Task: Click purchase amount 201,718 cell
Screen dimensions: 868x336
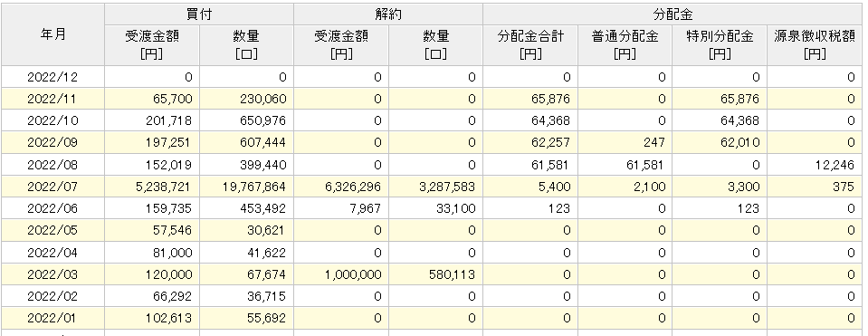Action: pyautogui.click(x=152, y=120)
